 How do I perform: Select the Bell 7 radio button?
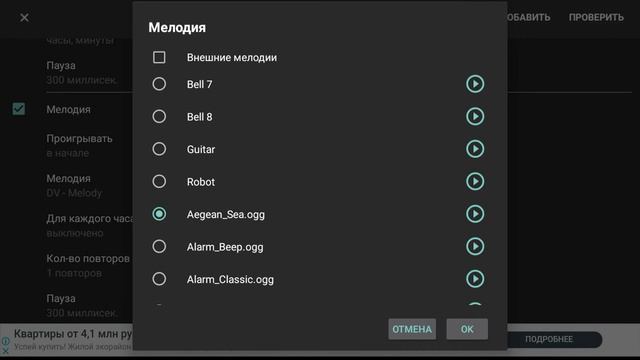159,84
